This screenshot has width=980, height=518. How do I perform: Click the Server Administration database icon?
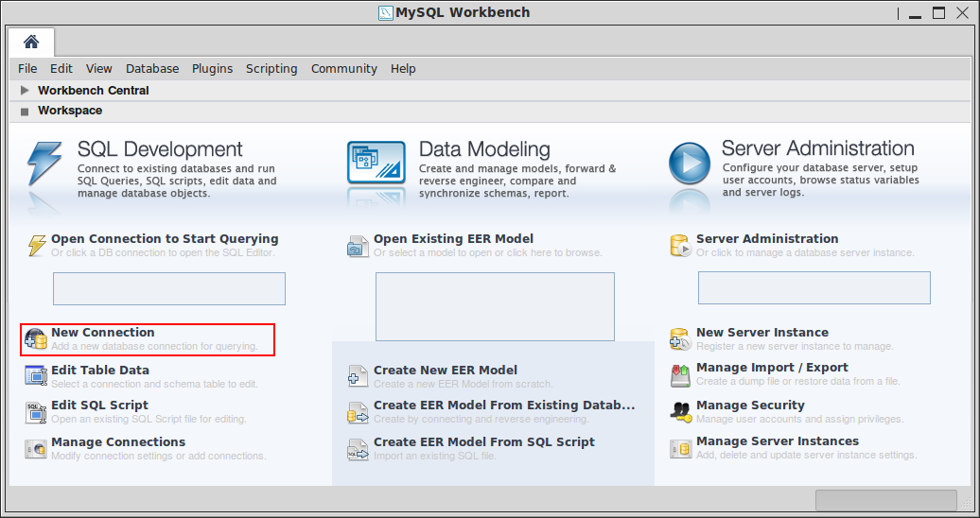(x=681, y=246)
